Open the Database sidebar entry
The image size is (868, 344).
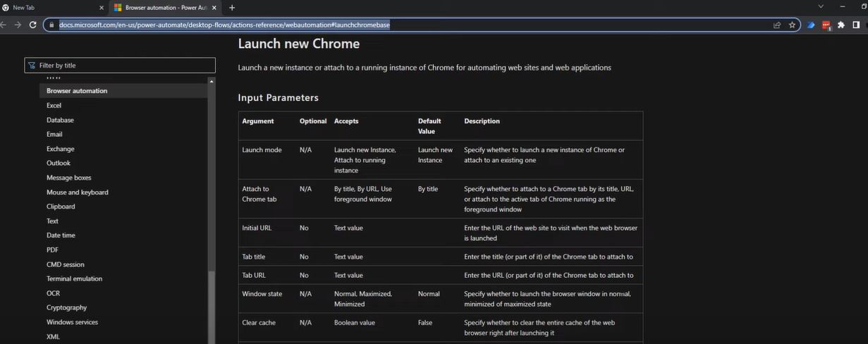tap(60, 120)
